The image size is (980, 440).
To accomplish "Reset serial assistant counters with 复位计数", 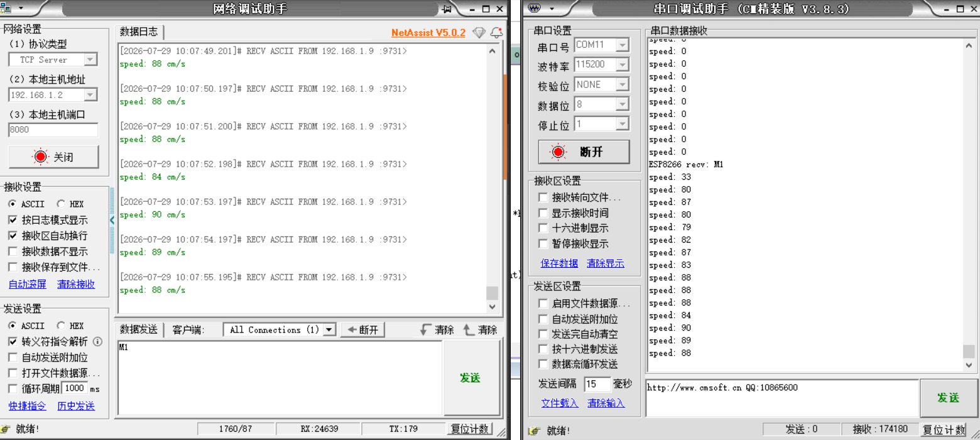I will (x=943, y=430).
